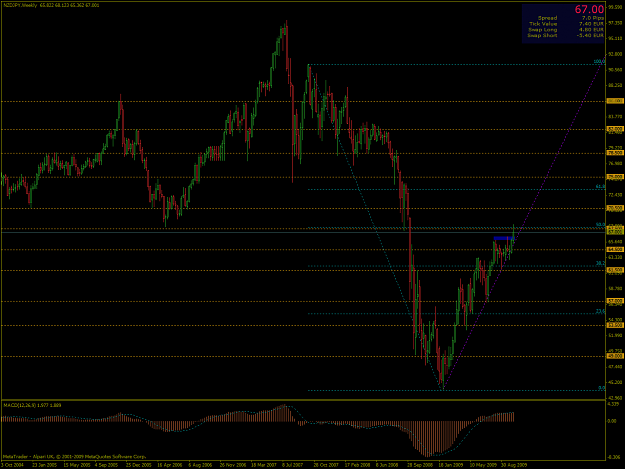
Task: Click the 4 Sep 2005 date label
Action: (107, 465)
